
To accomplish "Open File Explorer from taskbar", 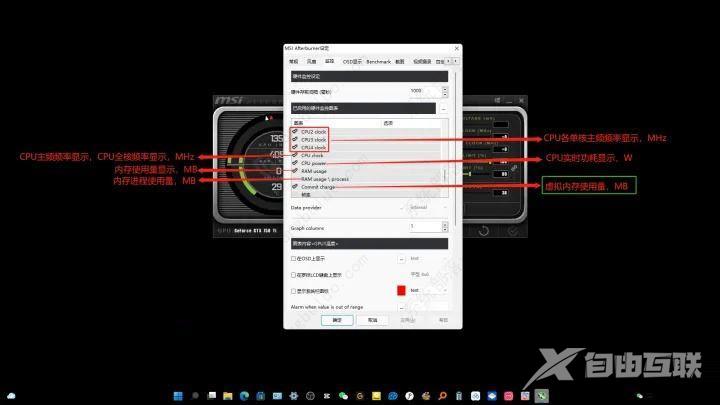I will click(x=228, y=396).
